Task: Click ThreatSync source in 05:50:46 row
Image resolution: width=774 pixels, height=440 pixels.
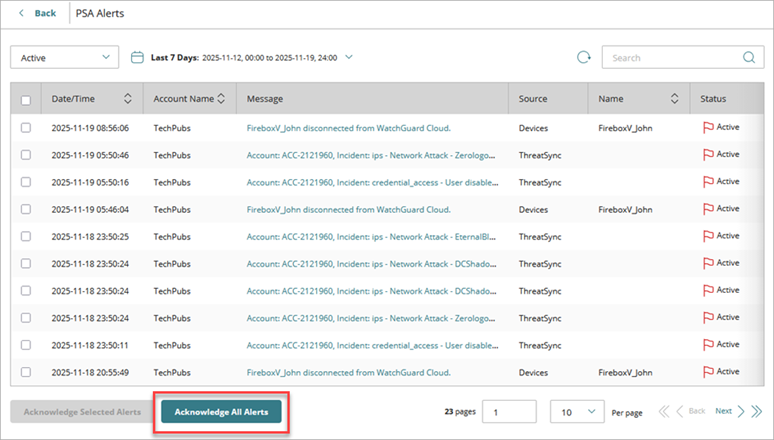Action: pyautogui.click(x=540, y=155)
